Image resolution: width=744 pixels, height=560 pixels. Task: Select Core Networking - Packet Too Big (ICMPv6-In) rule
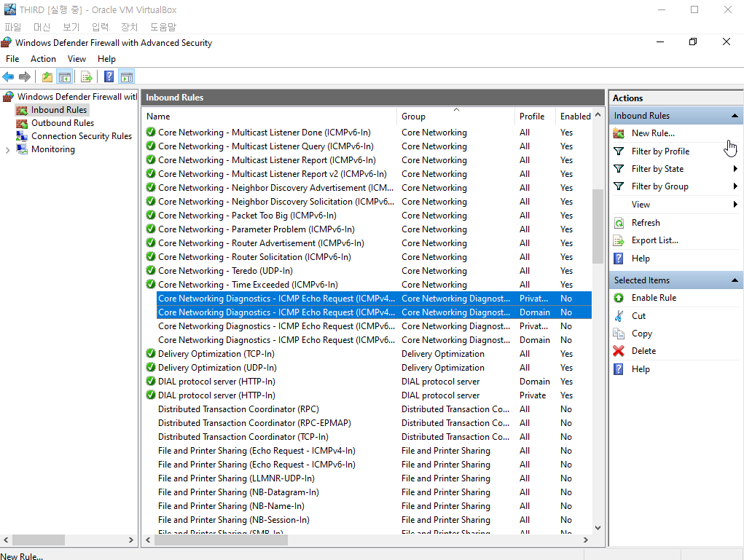click(x=368, y=216)
